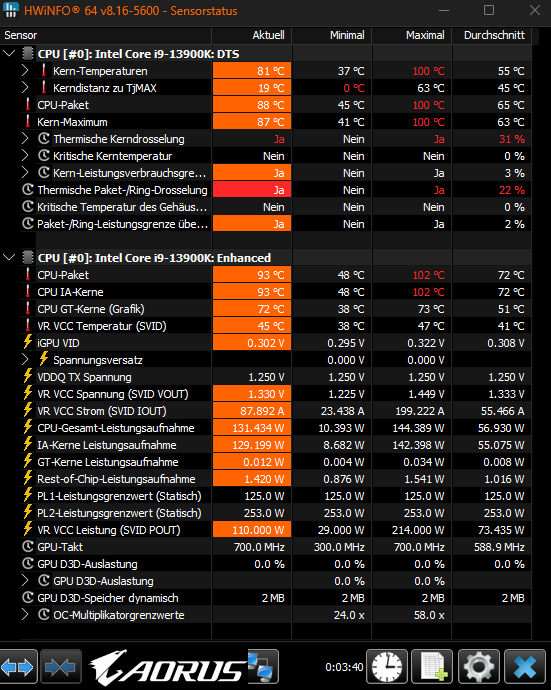The image size is (551, 690).
Task: Select IA-Kerne Leistungsaufnahme row
Action: pyautogui.click(x=276, y=445)
